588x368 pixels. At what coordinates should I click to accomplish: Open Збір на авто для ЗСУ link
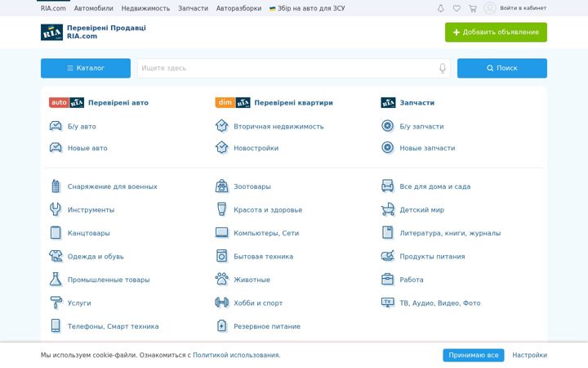[x=307, y=8]
